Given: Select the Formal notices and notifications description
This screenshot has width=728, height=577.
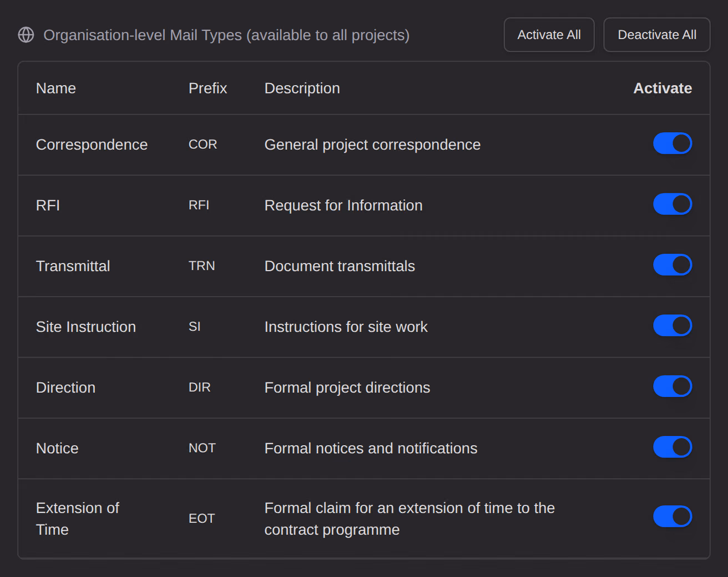Looking at the screenshot, I should [371, 448].
